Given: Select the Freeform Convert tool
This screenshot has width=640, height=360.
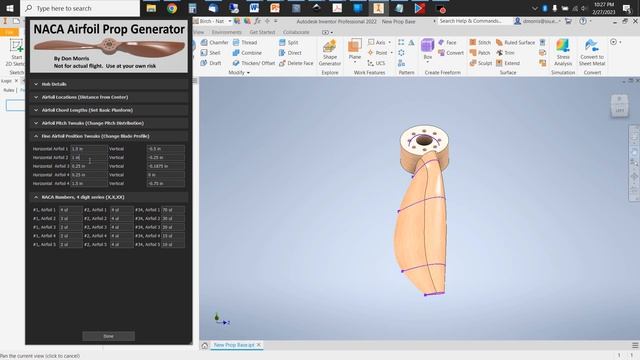Looking at the screenshot, I should point(451,53).
